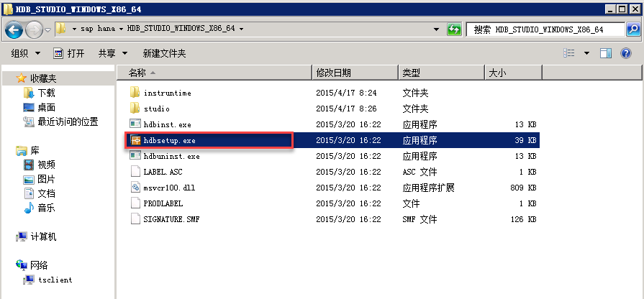Open the 图片 library

coord(46,179)
